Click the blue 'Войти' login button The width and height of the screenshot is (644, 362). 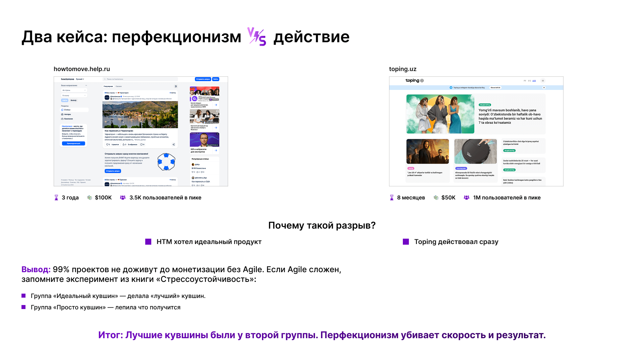point(216,79)
